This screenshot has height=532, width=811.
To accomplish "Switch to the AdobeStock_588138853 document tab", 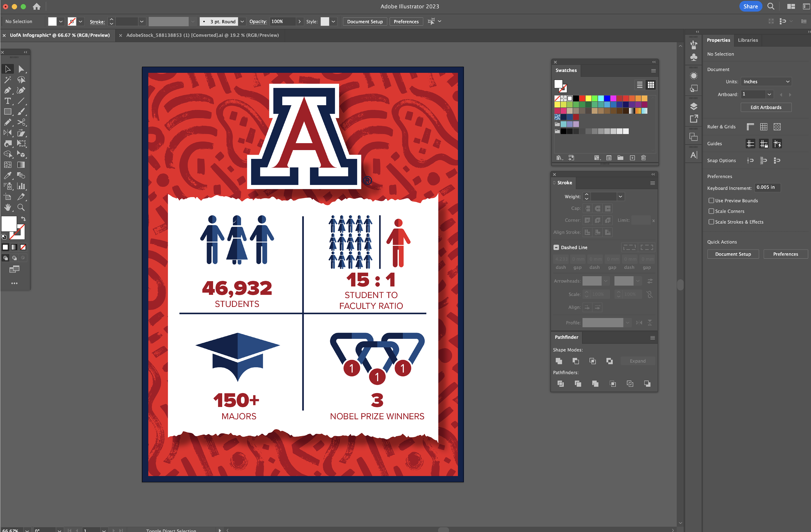I will 202,35.
